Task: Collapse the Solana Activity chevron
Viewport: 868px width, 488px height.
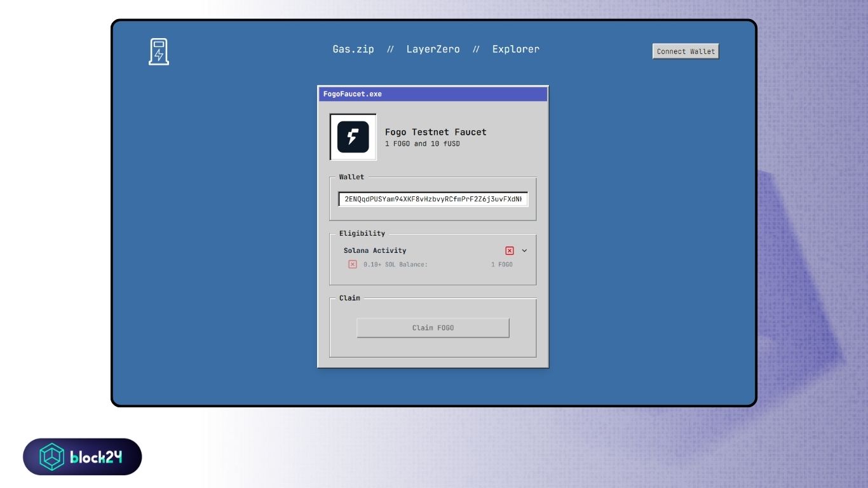Action: click(x=524, y=251)
